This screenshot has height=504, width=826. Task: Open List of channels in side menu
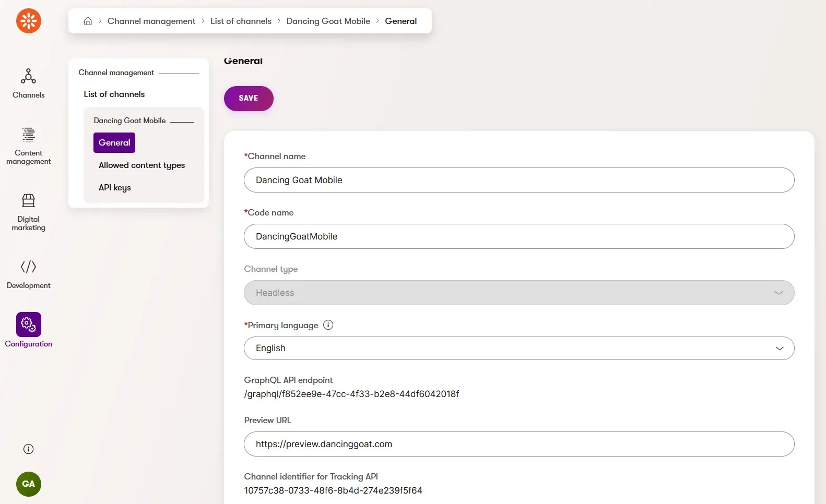coord(114,94)
